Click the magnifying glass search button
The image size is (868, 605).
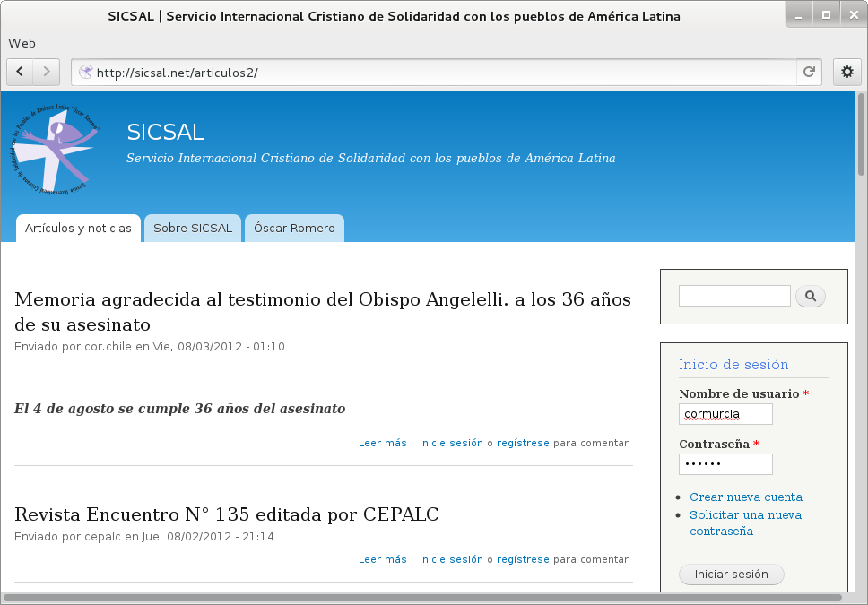click(x=810, y=296)
